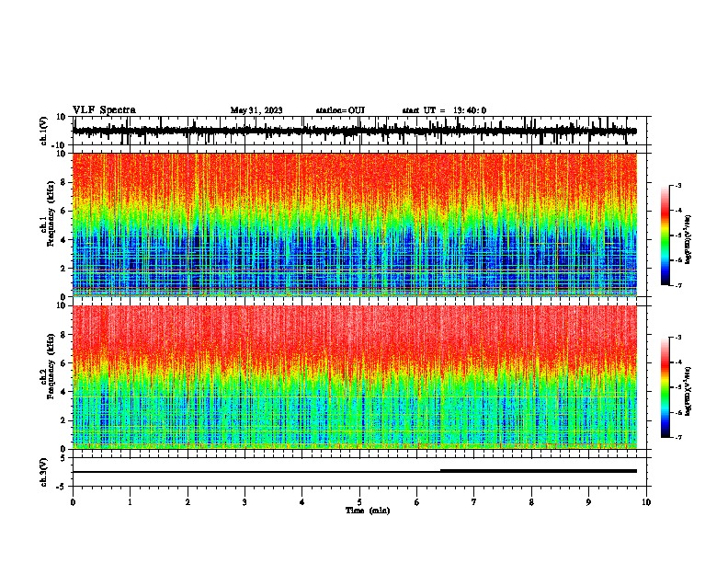Click the "-3" label on ch.1 color bar
This screenshot has width=728, height=563.
click(678, 185)
